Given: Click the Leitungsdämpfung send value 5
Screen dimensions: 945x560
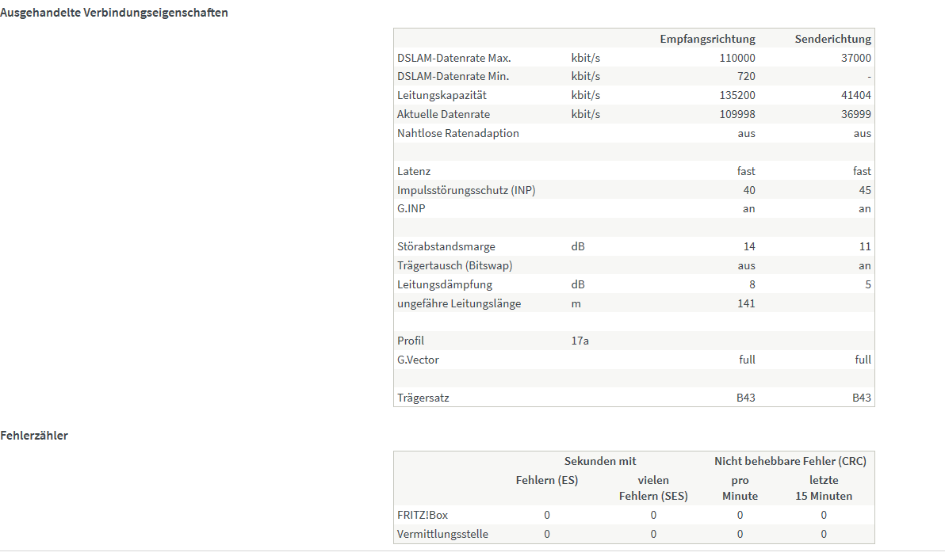Looking at the screenshot, I should click(x=868, y=284).
